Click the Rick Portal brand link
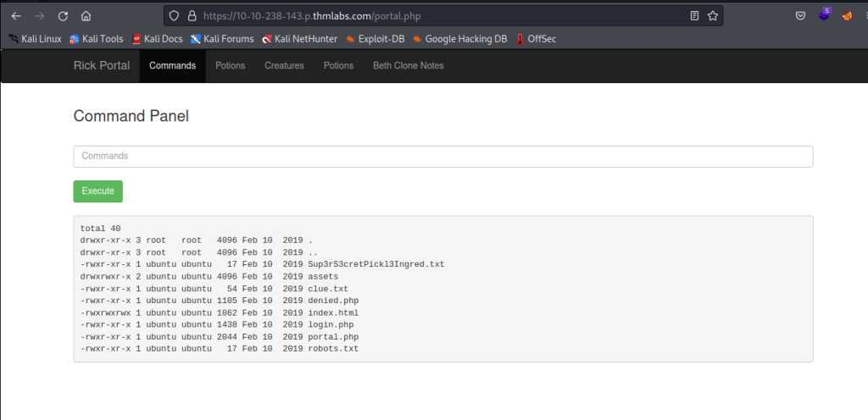Viewport: 868px width, 420px height. [x=102, y=65]
